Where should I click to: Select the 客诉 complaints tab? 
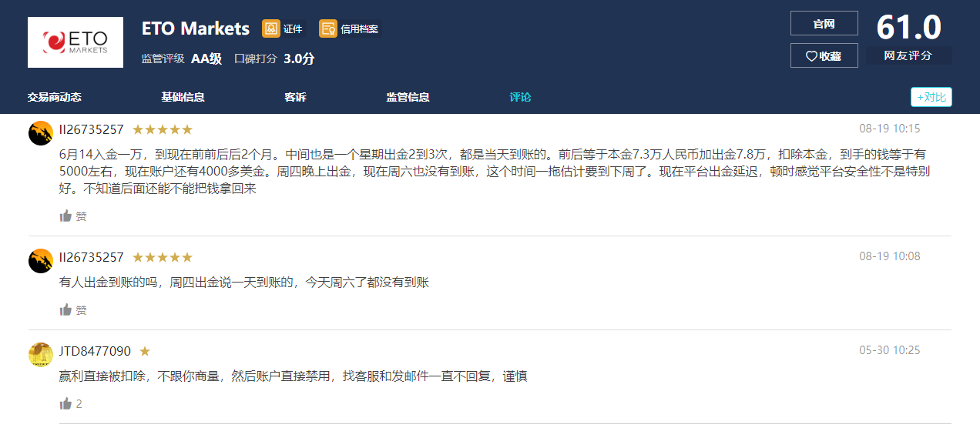coord(295,97)
